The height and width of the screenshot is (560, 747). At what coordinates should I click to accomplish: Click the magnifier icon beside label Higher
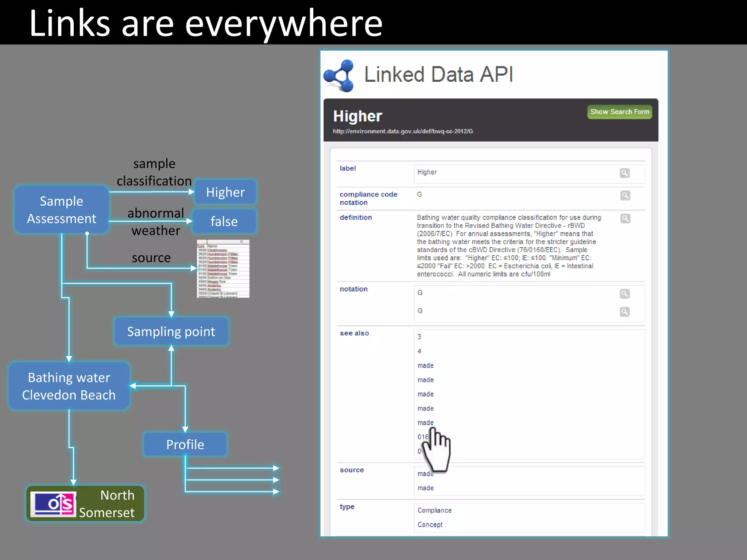click(624, 173)
